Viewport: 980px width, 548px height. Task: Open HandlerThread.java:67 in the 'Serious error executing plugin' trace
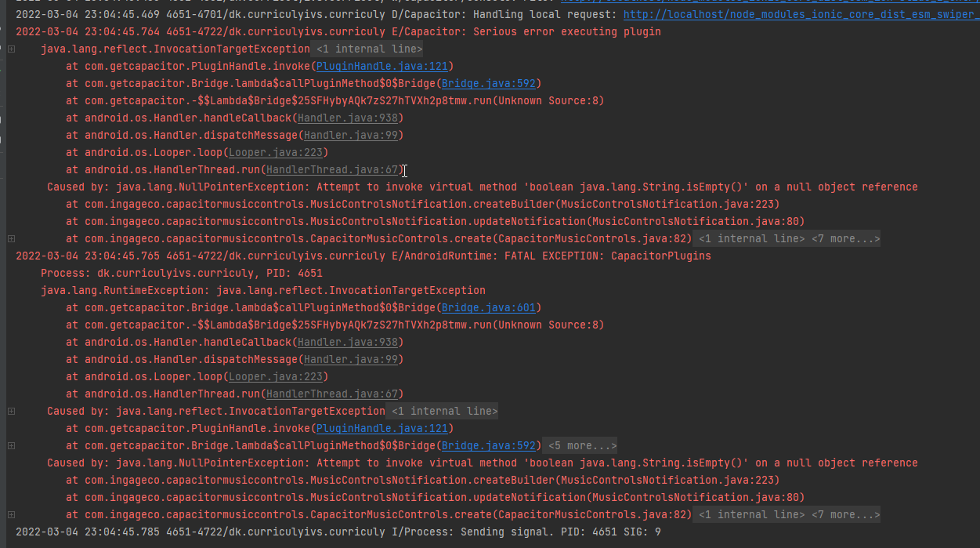[x=332, y=169]
